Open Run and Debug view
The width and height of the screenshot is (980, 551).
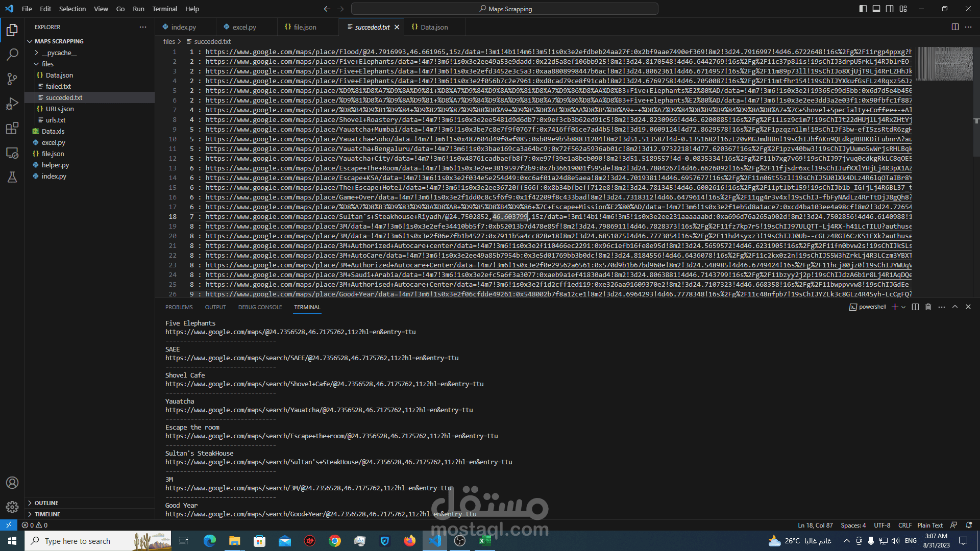click(12, 104)
